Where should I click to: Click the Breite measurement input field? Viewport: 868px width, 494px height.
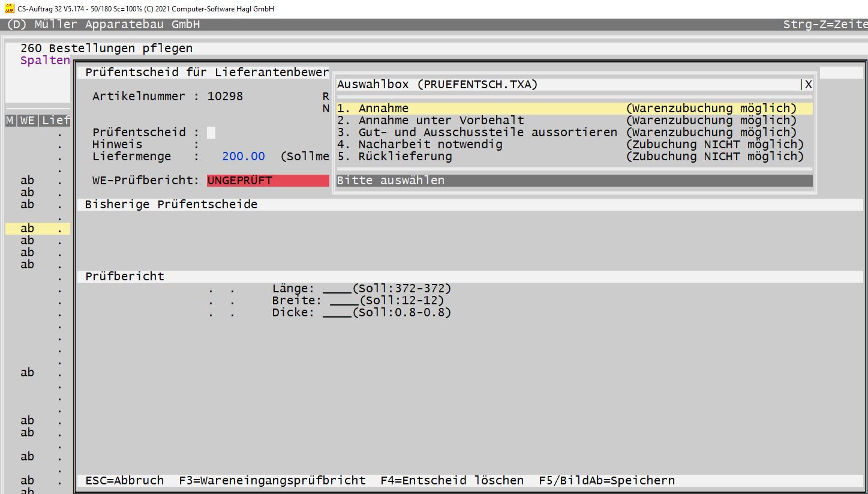344,301
